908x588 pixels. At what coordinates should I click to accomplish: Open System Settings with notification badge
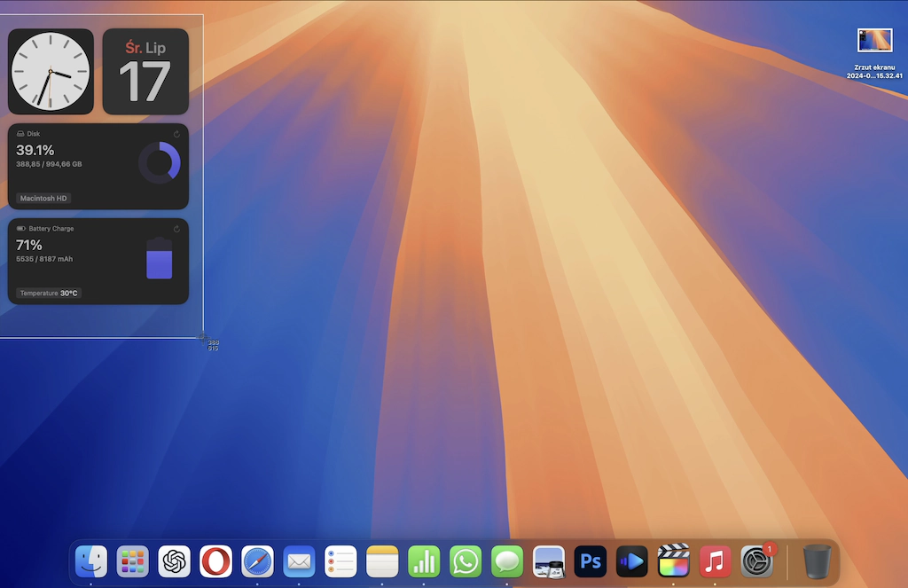point(757,561)
